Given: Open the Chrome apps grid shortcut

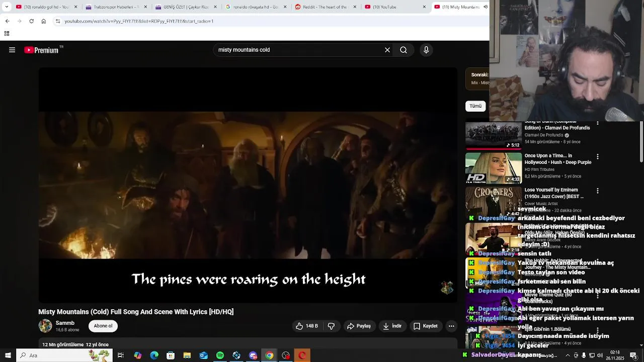Looking at the screenshot, I should (7, 34).
